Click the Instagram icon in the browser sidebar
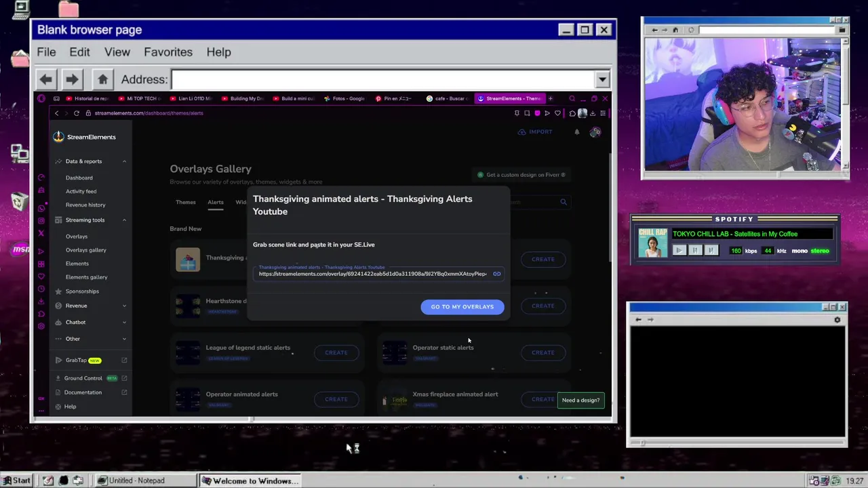Image resolution: width=868 pixels, height=488 pixels. point(41,221)
